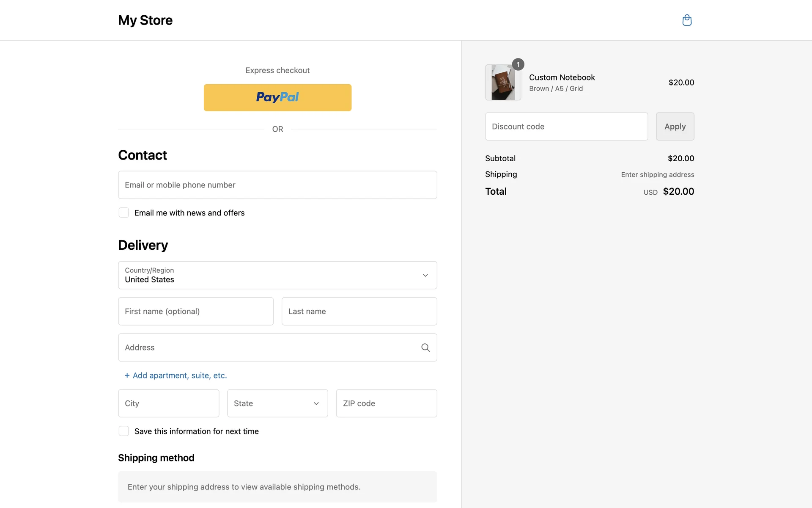Click the Discount code input field
This screenshot has height=508, width=812.
(x=566, y=127)
